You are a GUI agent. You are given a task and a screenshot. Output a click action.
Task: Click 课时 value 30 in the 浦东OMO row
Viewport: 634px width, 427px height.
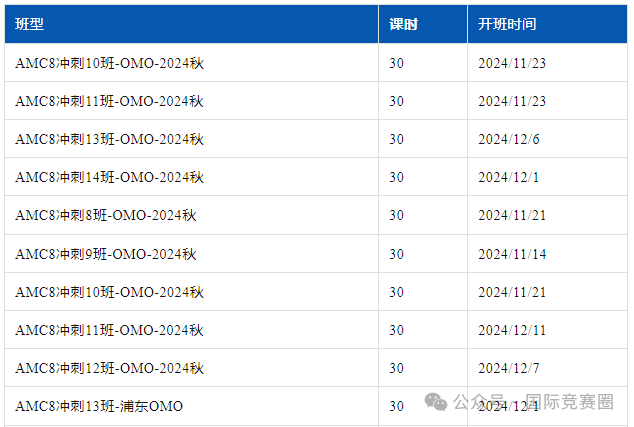(x=396, y=406)
